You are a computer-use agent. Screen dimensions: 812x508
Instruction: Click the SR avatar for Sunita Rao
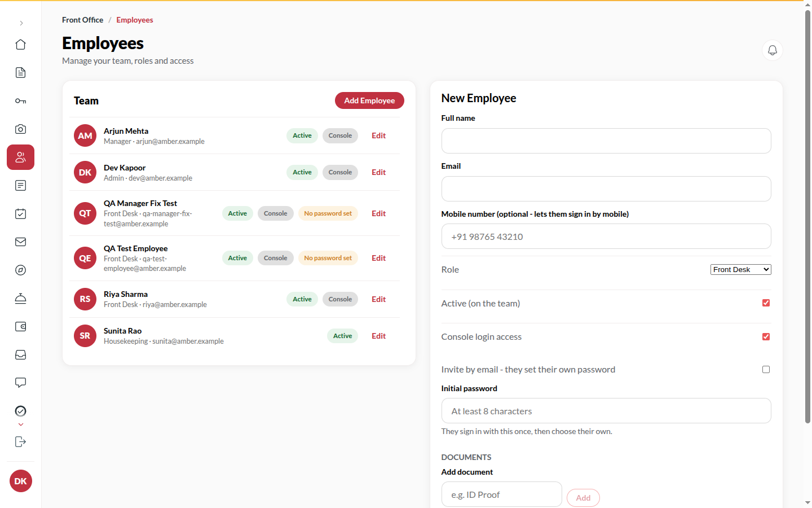click(x=85, y=336)
